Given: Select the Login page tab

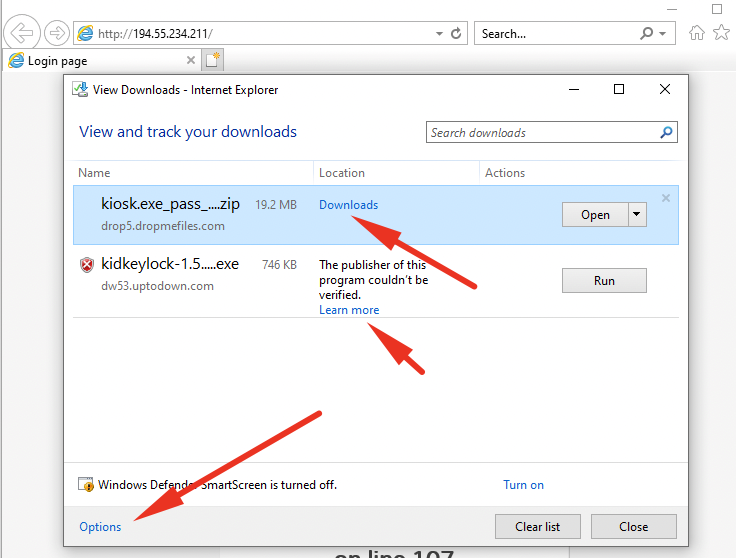Looking at the screenshot, I should (x=102, y=61).
